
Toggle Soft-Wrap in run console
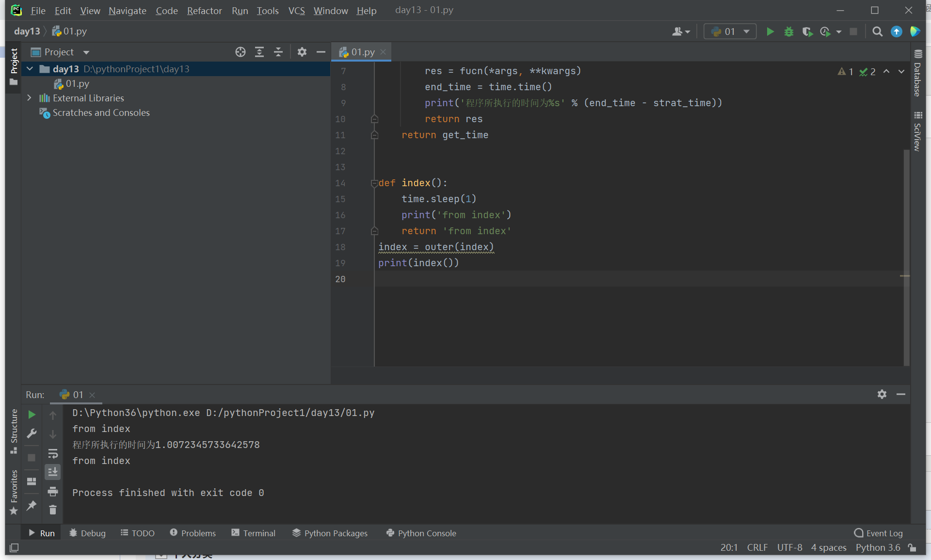pos(53,453)
